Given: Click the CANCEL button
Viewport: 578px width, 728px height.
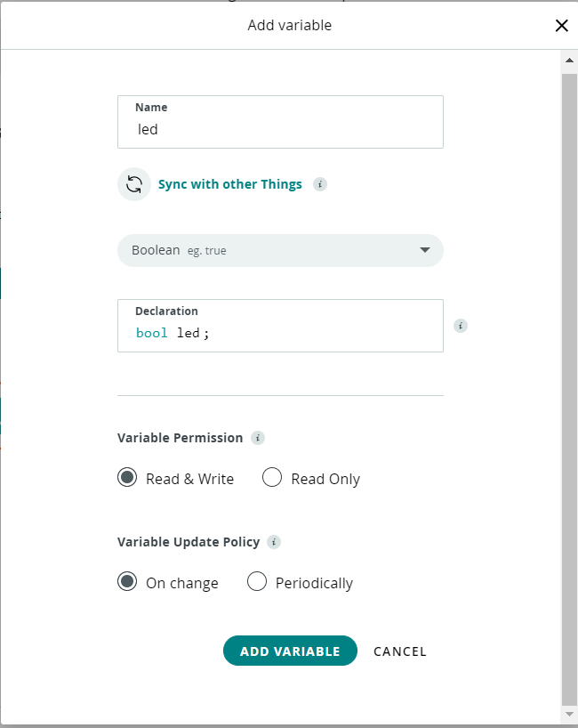Looking at the screenshot, I should [x=400, y=651].
